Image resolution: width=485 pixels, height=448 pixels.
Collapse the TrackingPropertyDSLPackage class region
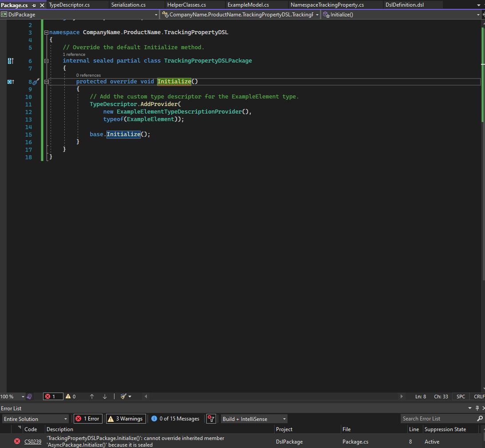pyautogui.click(x=46, y=61)
